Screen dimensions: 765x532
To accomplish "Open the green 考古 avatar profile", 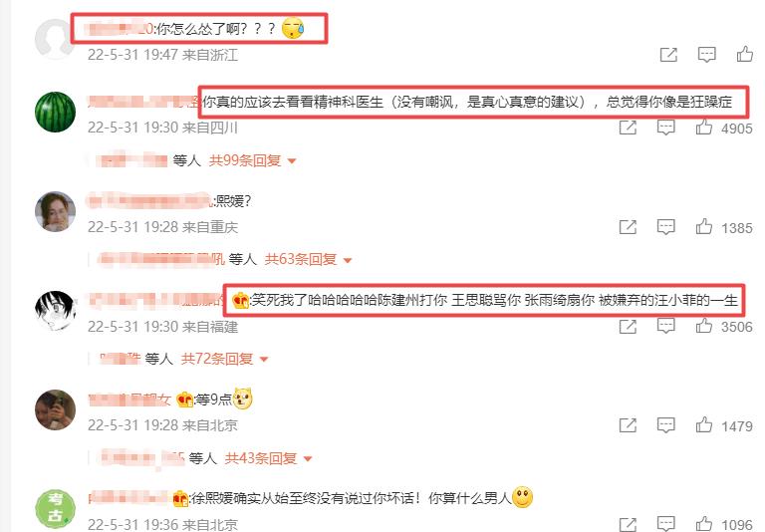I will pos(55,509).
